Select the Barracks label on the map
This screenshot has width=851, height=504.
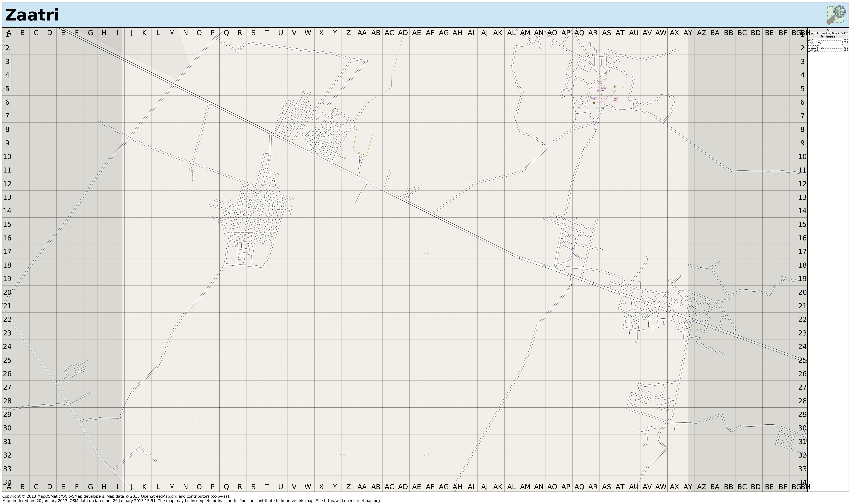[x=601, y=103]
